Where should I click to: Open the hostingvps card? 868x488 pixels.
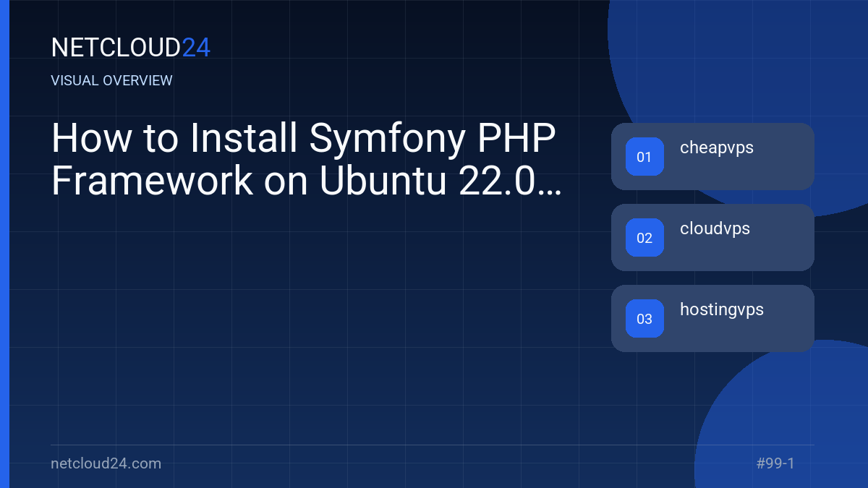click(x=712, y=318)
